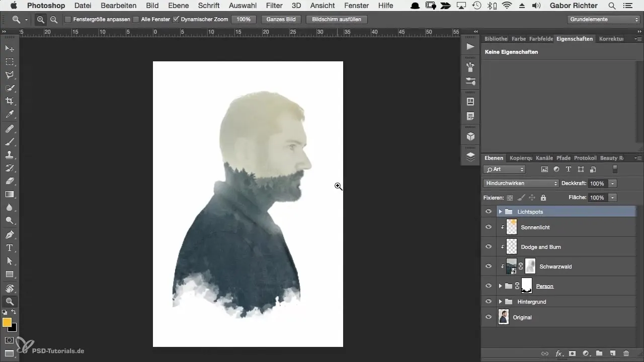Add a layer style via fx icon
This screenshot has height=362, width=644.
point(558,354)
